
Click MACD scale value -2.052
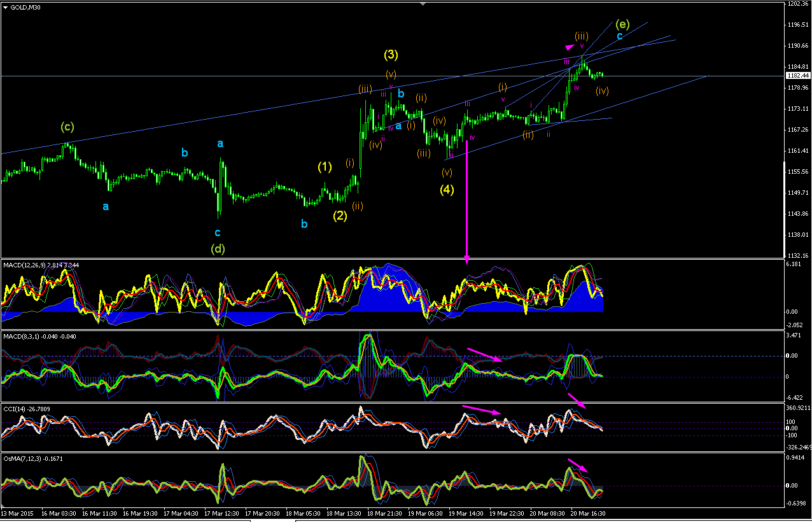[x=794, y=325]
